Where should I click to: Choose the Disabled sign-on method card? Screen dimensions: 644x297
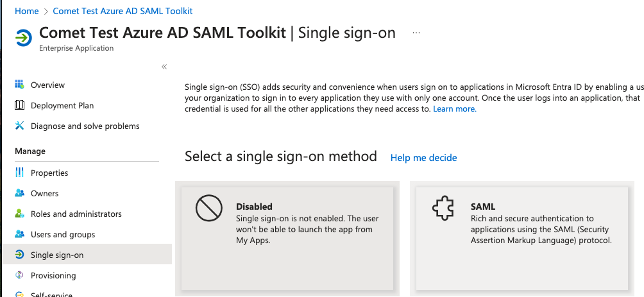click(287, 239)
